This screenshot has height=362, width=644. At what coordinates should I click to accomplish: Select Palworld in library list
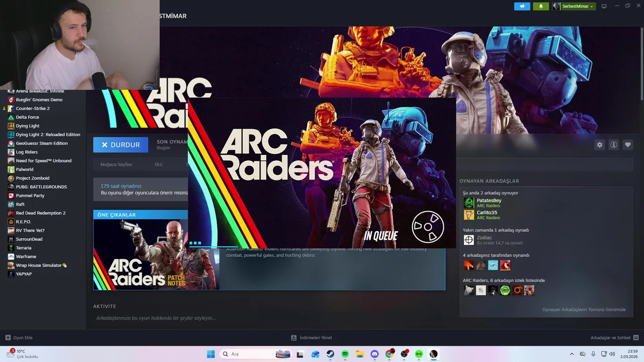click(x=24, y=169)
